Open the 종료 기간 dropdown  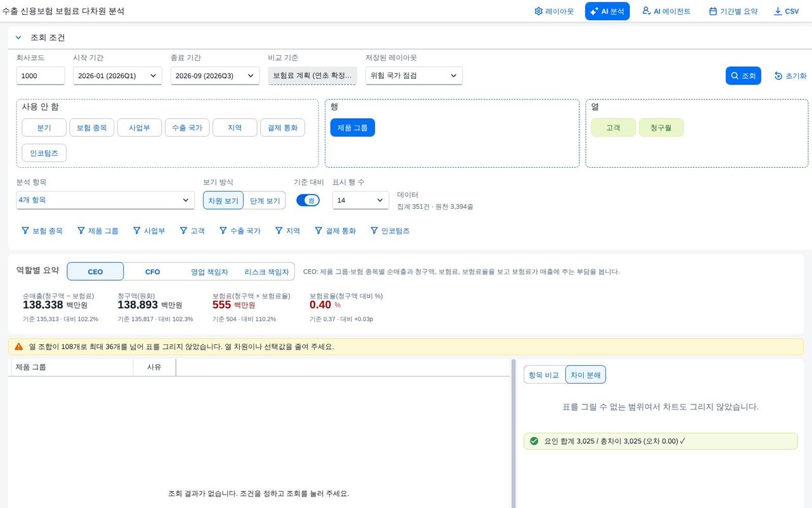tap(215, 76)
